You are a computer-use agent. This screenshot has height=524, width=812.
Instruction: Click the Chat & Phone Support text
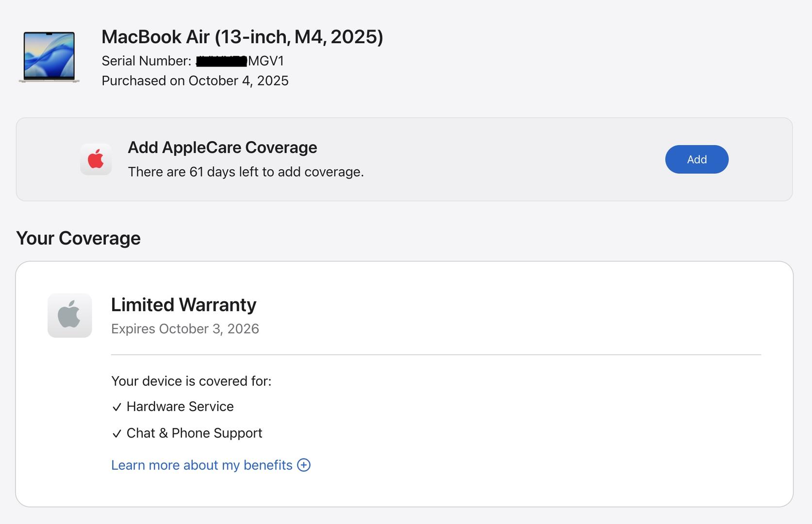tap(194, 433)
